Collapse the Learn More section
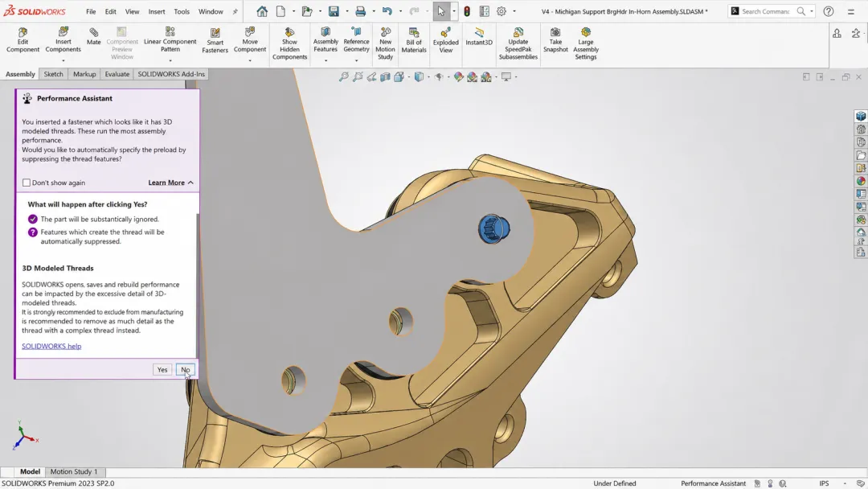This screenshot has height=489, width=868. pos(170,183)
